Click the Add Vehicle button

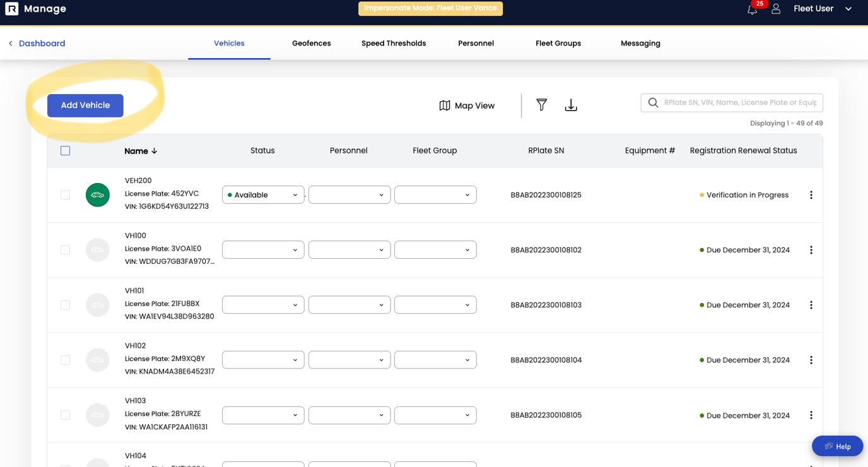click(x=85, y=105)
